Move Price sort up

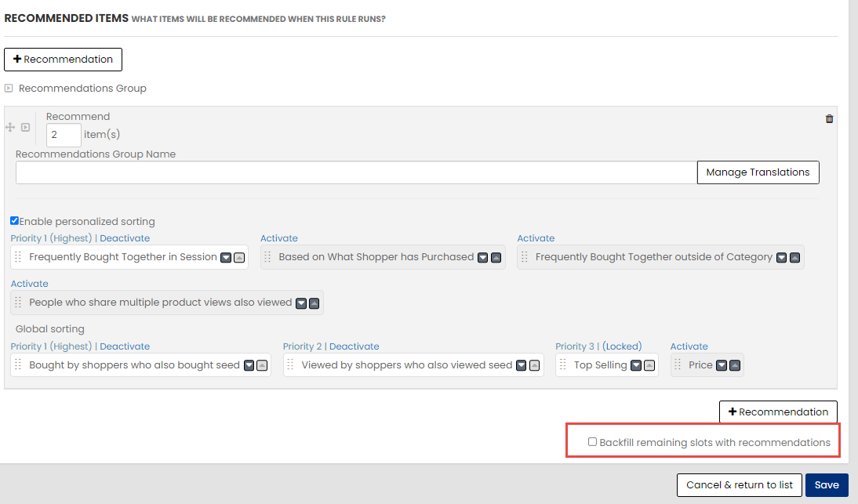pyautogui.click(x=735, y=365)
